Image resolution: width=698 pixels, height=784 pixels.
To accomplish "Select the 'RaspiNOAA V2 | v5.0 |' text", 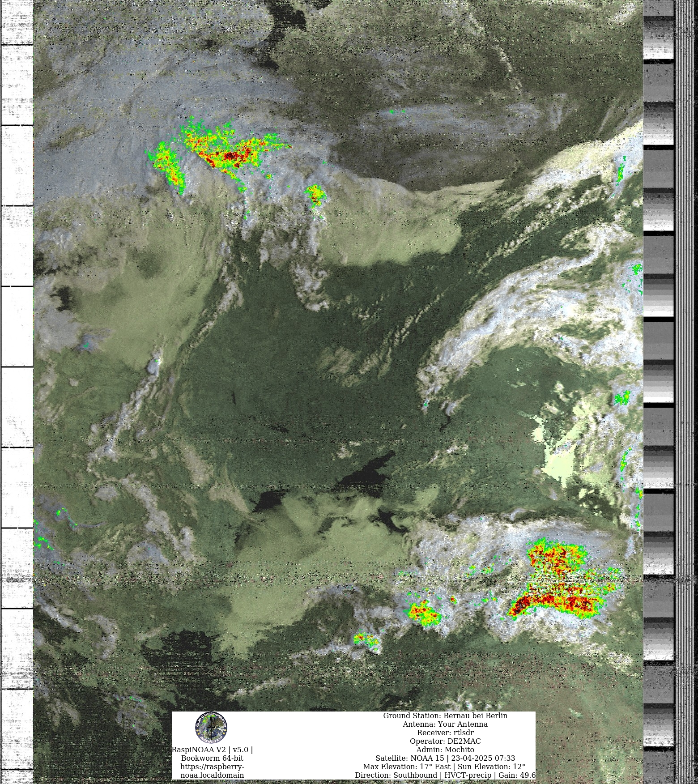I will 212,750.
